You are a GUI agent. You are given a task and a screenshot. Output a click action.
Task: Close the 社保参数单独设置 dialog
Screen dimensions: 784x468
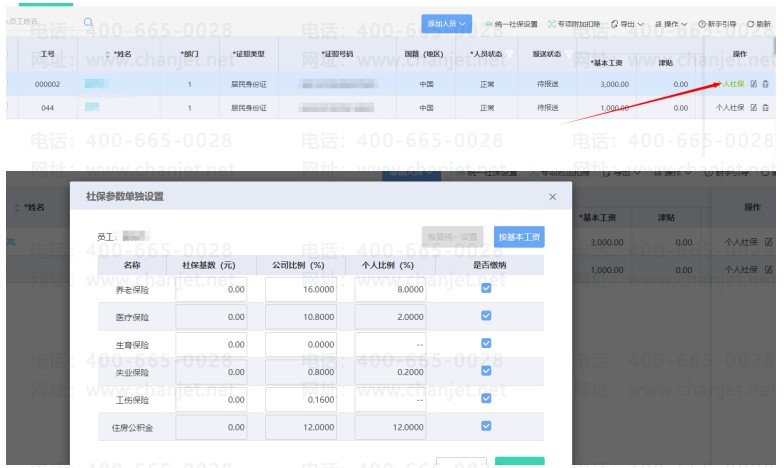point(552,196)
